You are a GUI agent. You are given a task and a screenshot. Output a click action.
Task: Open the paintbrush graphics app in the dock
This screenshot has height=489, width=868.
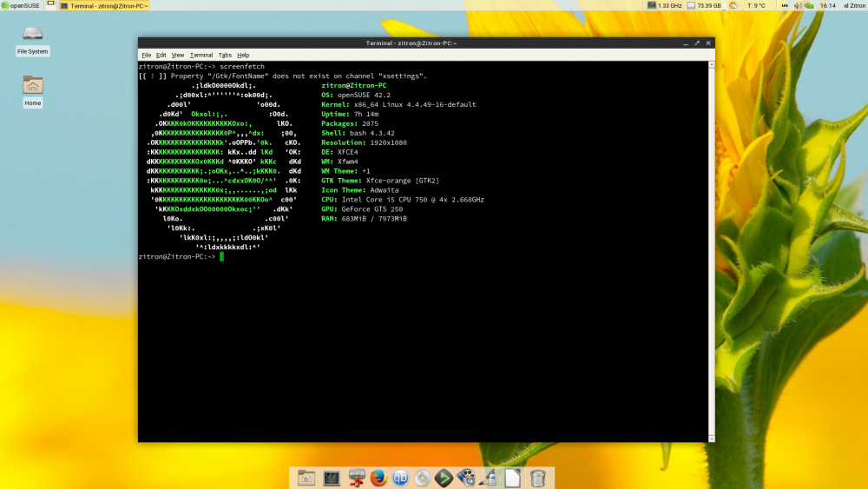pos(488,478)
